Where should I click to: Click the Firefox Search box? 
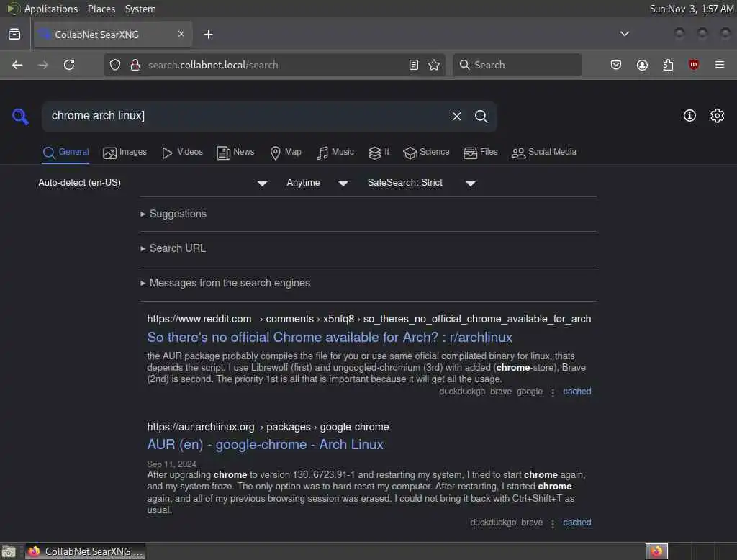point(517,65)
